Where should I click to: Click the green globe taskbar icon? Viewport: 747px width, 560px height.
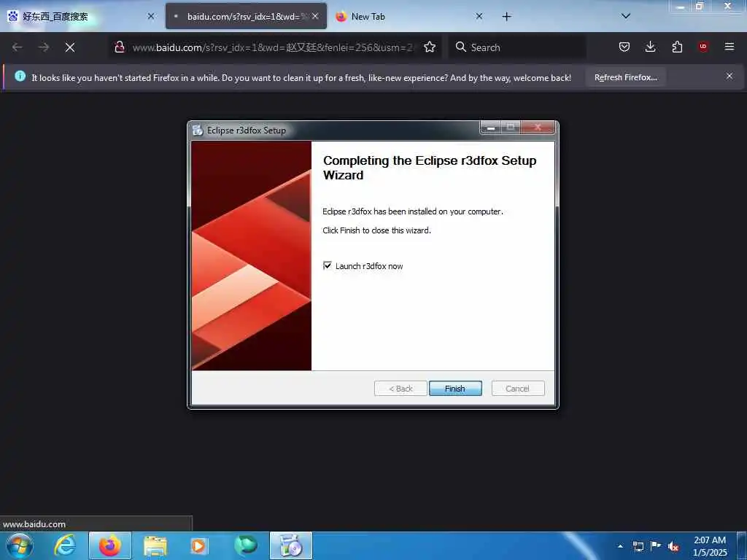(x=245, y=545)
